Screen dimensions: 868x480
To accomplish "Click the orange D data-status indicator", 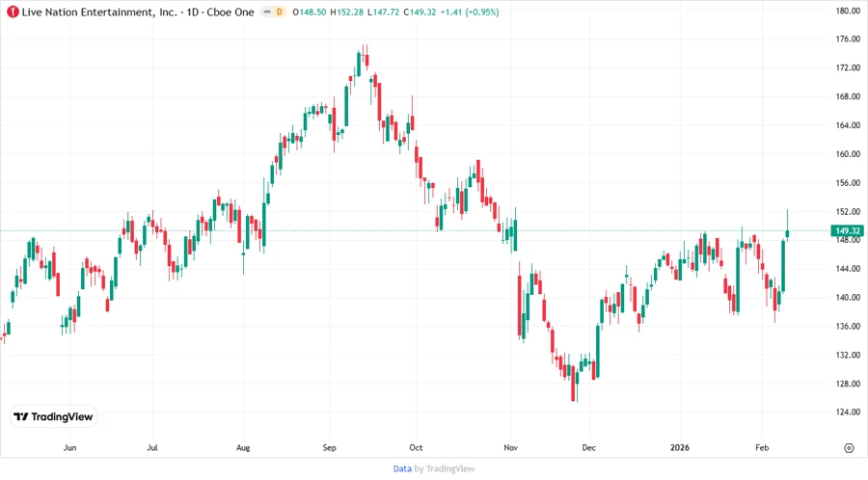I will pyautogui.click(x=279, y=13).
